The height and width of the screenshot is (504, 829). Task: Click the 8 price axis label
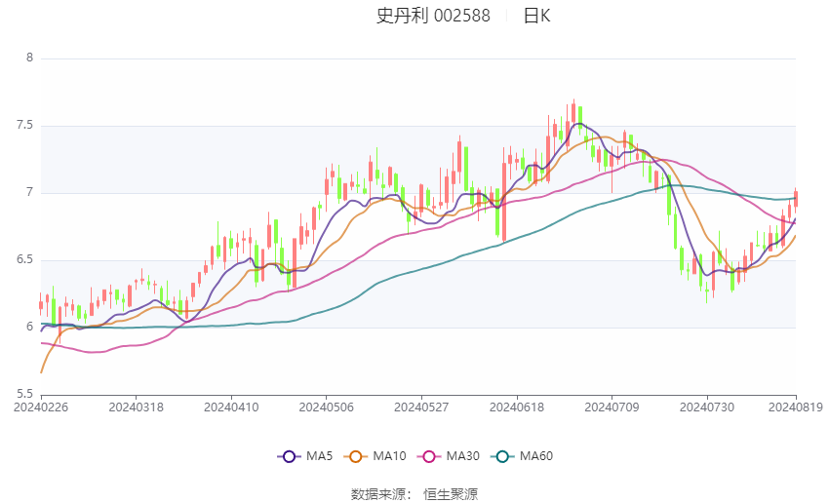[29, 58]
